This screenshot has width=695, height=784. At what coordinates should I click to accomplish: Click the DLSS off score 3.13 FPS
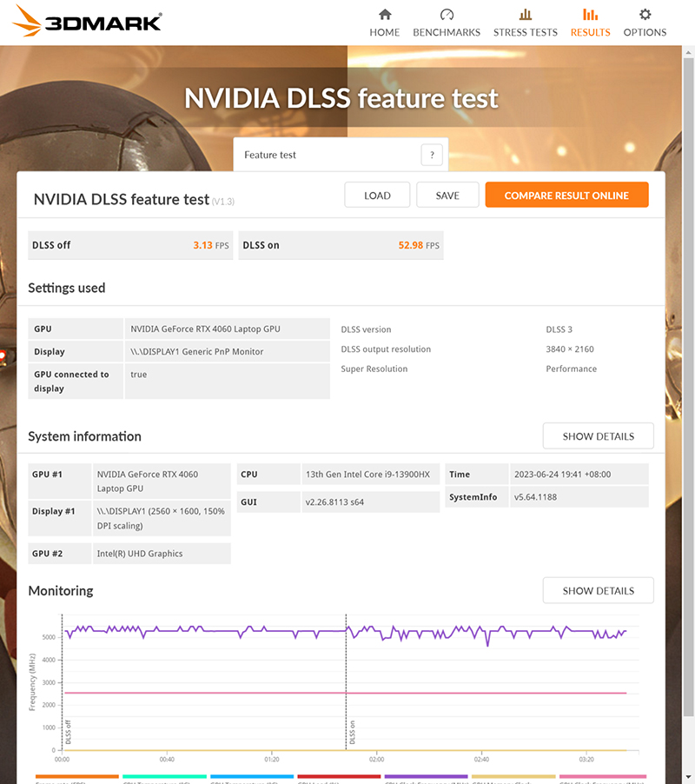tap(211, 245)
